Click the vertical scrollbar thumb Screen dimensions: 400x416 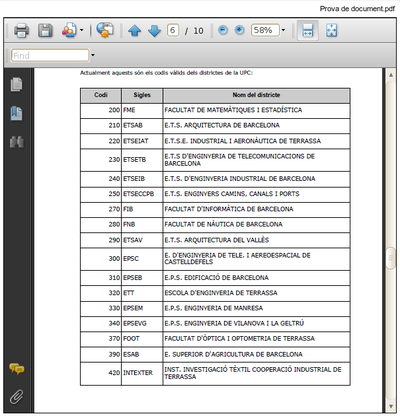[391, 258]
